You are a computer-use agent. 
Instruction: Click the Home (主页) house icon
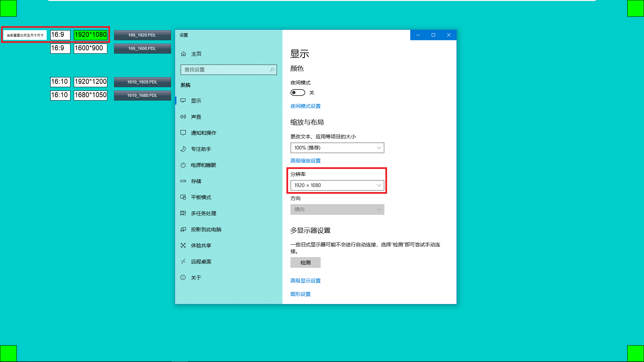tap(183, 54)
